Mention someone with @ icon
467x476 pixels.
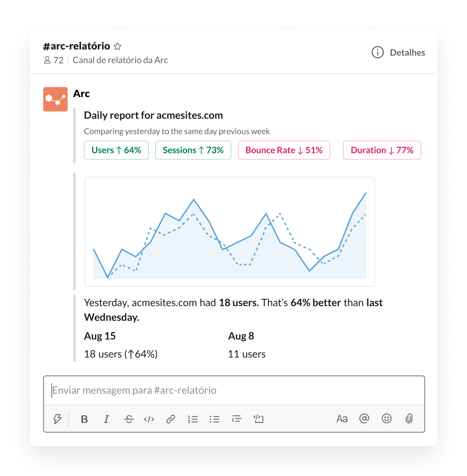tap(364, 419)
